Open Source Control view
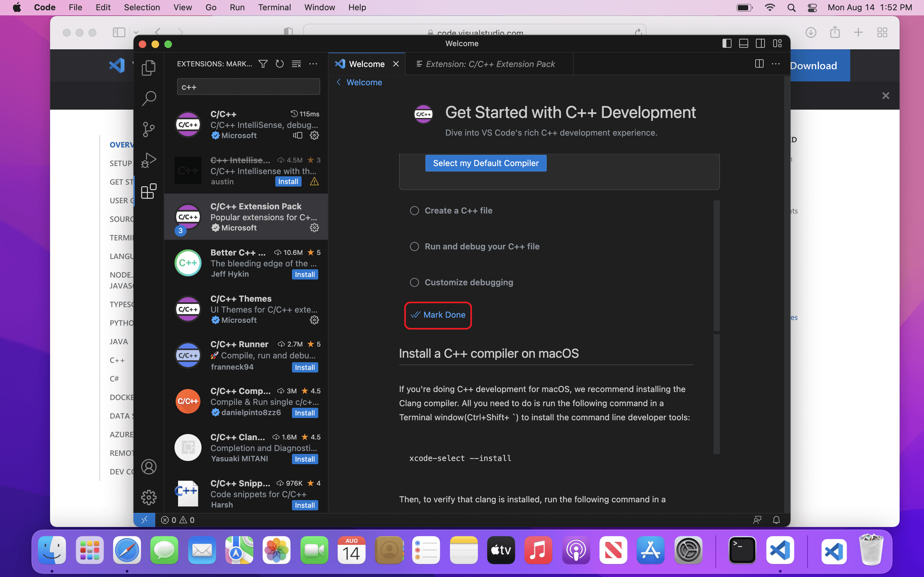Screen dimensions: 924x577 point(149,130)
